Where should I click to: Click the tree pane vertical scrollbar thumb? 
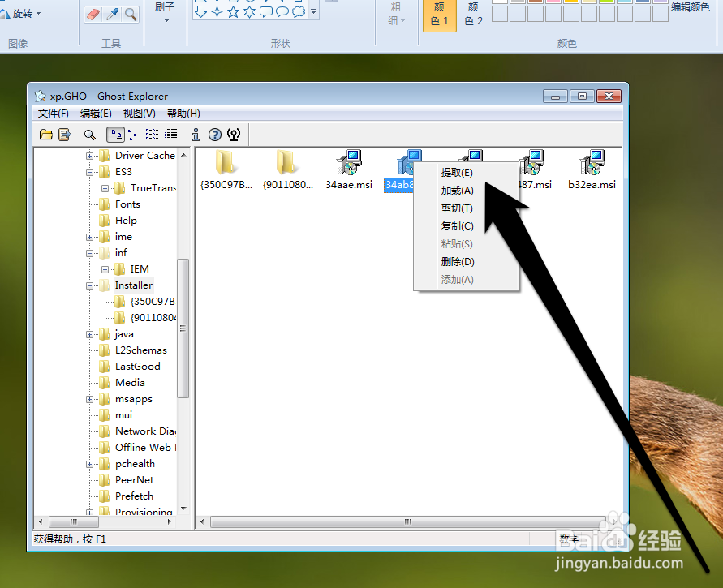pos(183,328)
